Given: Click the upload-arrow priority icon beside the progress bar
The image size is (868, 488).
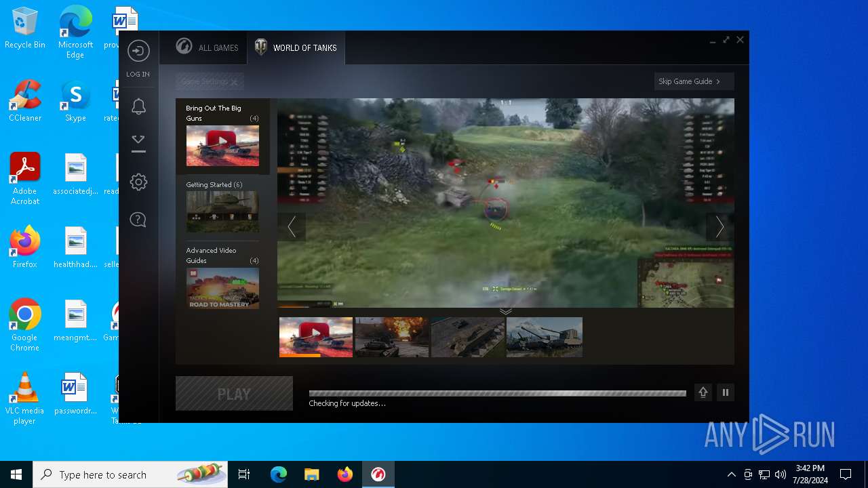Looking at the screenshot, I should tap(703, 392).
